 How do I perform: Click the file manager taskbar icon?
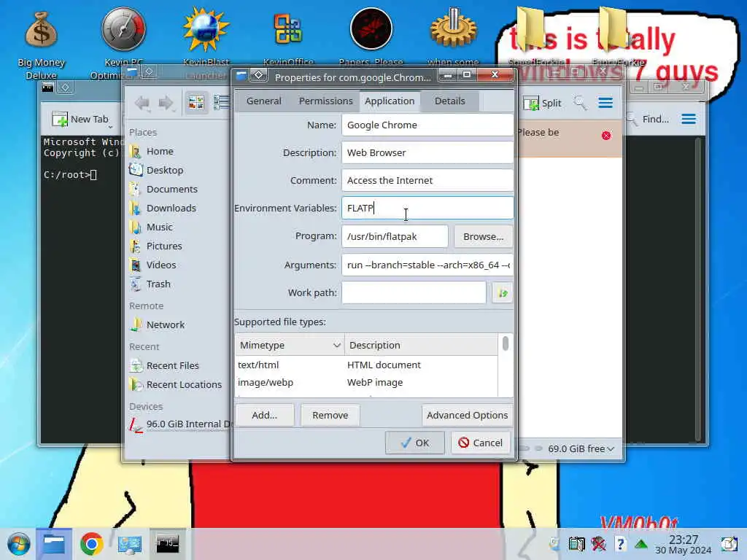[54, 544]
